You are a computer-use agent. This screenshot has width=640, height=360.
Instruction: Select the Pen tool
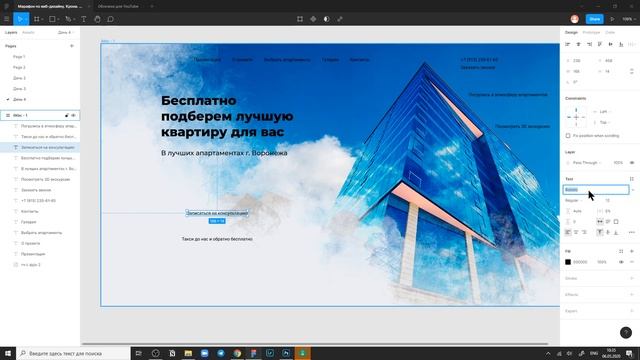(x=68, y=19)
